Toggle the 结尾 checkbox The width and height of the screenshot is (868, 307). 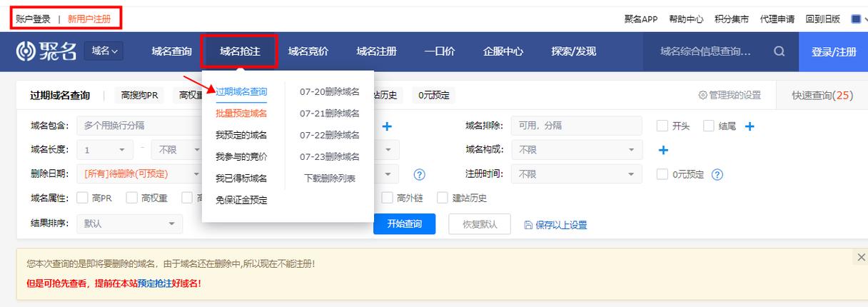point(708,126)
